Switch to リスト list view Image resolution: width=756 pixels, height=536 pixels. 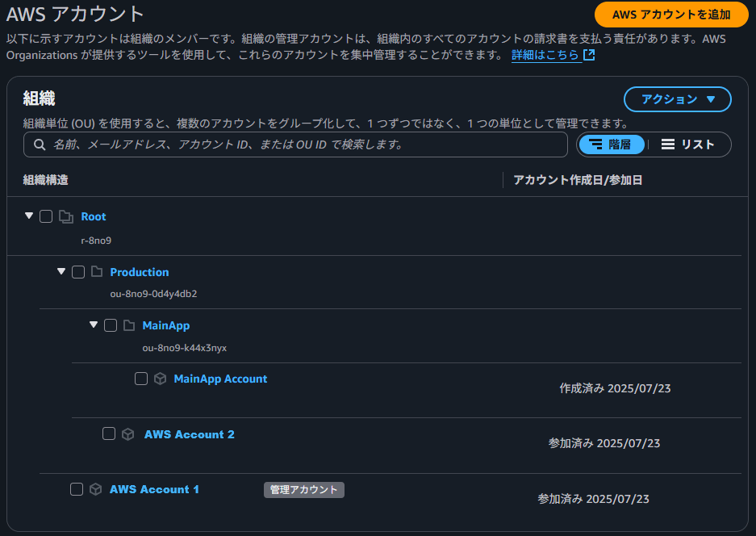pyautogui.click(x=688, y=144)
